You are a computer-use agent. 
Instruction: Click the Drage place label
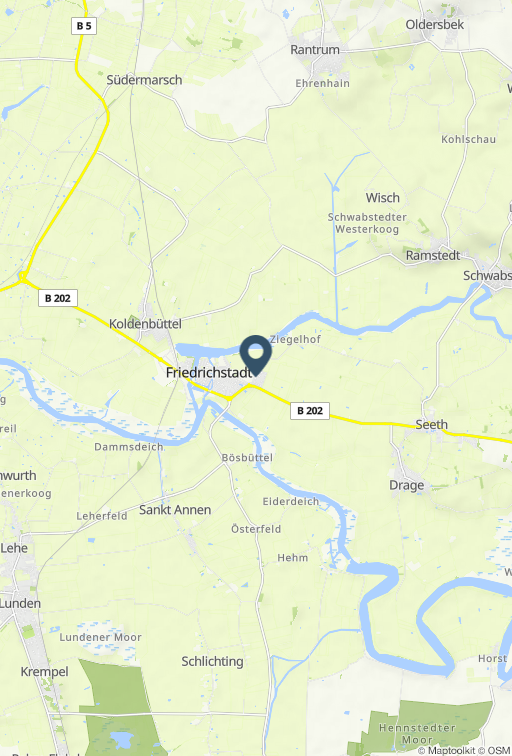406,485
